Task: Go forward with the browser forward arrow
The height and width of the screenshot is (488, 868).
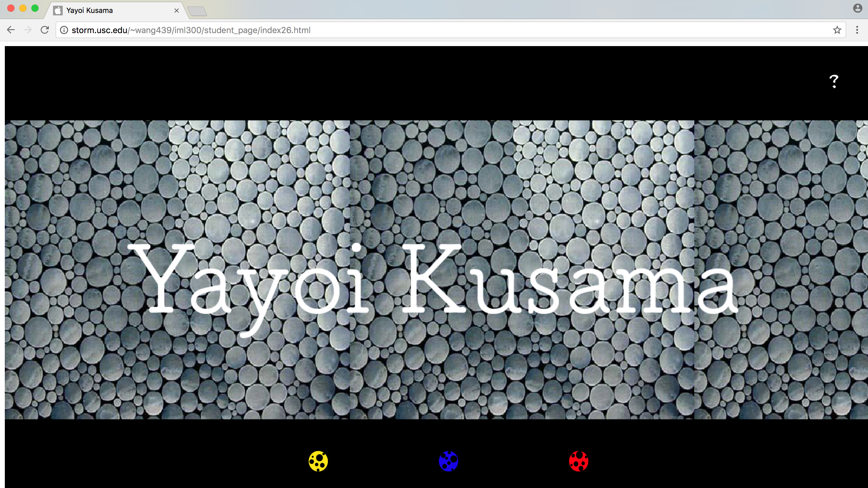Action: tap(28, 30)
